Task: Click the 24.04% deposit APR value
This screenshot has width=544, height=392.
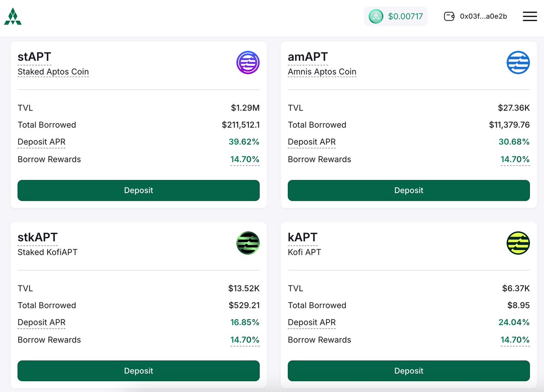Action: click(x=514, y=322)
